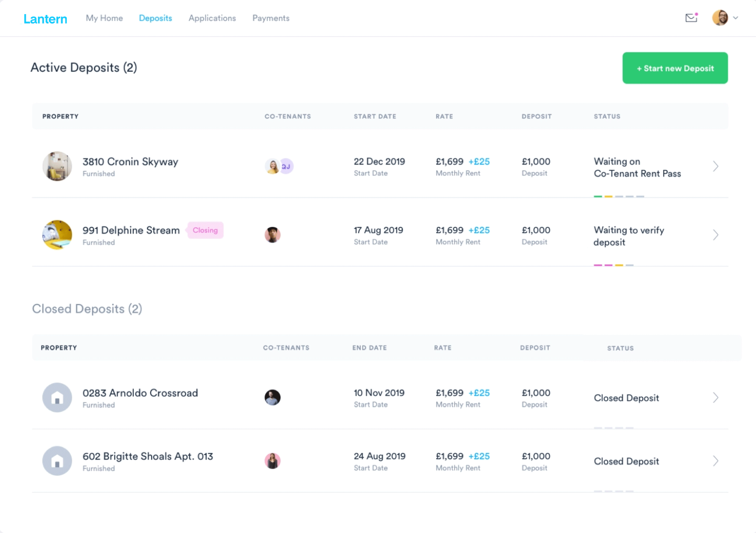This screenshot has height=533, width=756.
Task: Click the pink Closing badge
Action: click(205, 230)
